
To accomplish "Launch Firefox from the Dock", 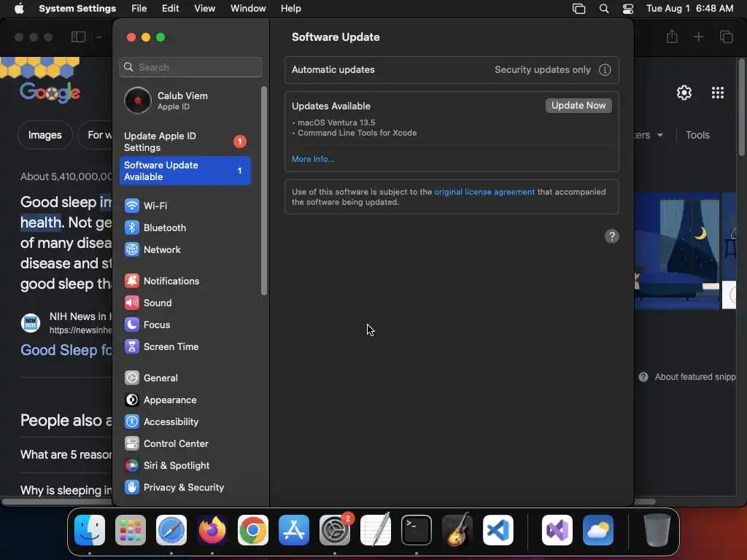I will 212,530.
